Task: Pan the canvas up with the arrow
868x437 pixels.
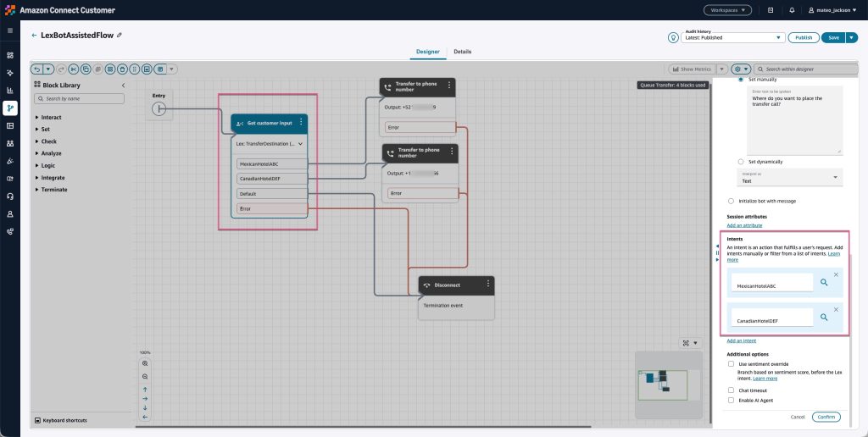Action: (145, 390)
